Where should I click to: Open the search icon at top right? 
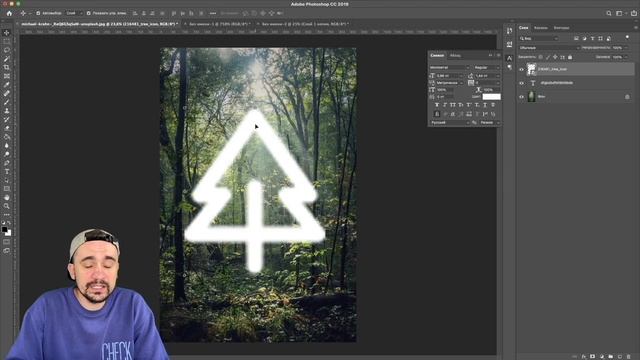click(609, 13)
